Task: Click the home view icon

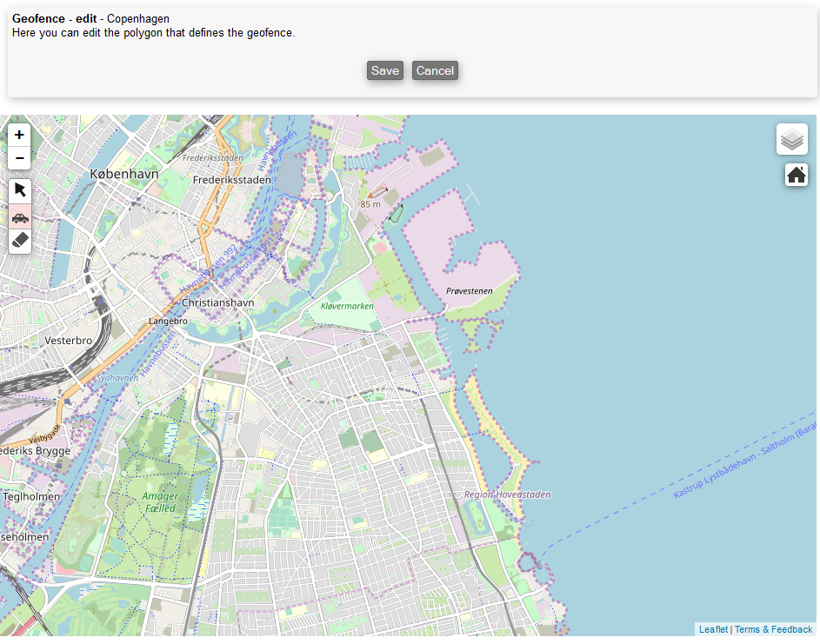Action: click(796, 175)
